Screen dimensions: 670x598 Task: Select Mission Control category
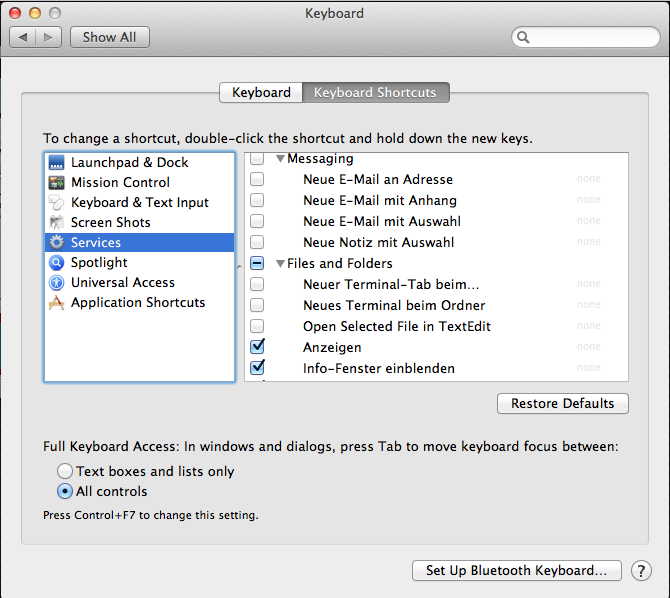pyautogui.click(x=140, y=183)
